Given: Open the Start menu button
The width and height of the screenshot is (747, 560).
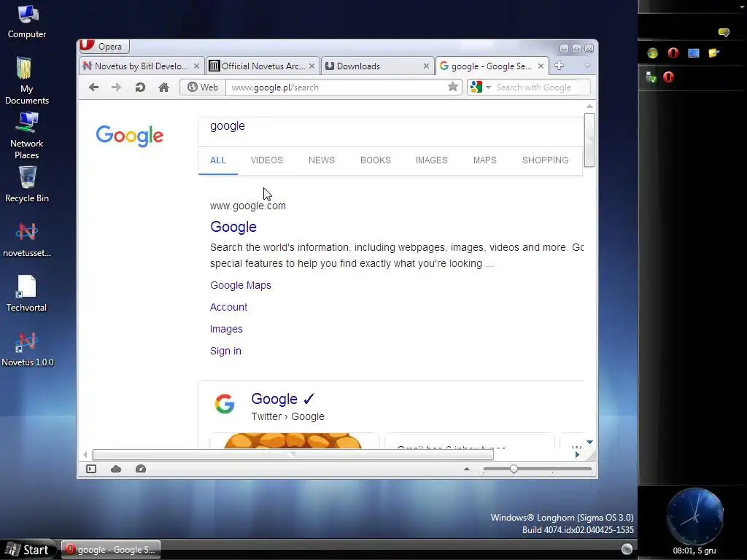Looking at the screenshot, I should tap(28, 550).
